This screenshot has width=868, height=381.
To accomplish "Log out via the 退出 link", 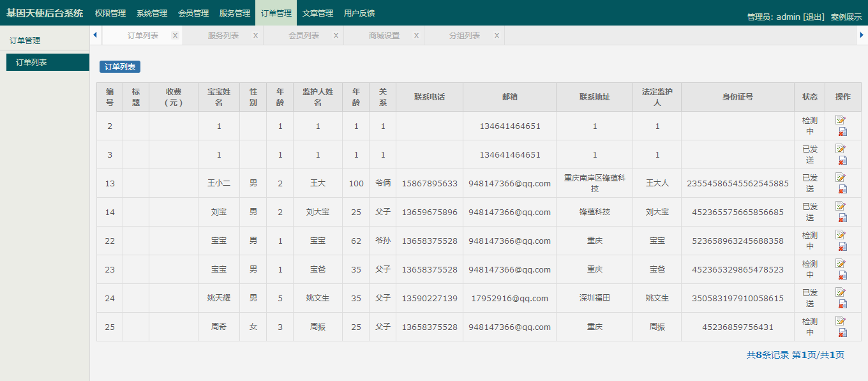I will click(814, 17).
